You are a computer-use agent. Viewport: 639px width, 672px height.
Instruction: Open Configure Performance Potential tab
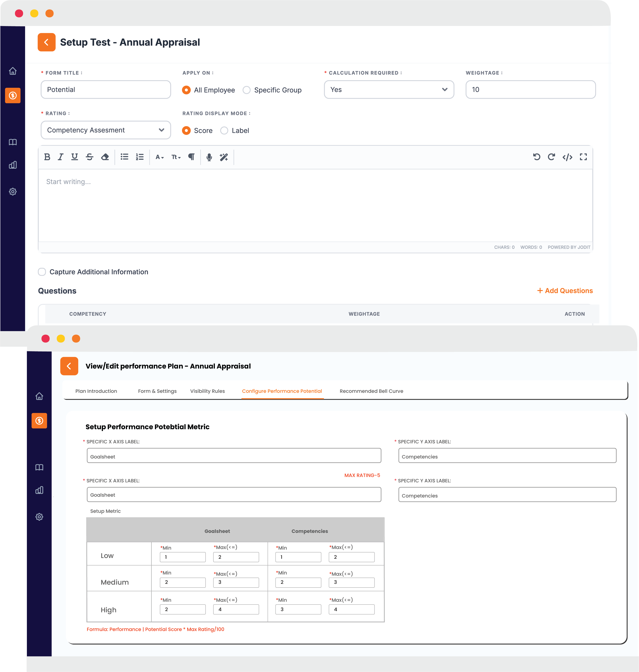click(x=282, y=391)
